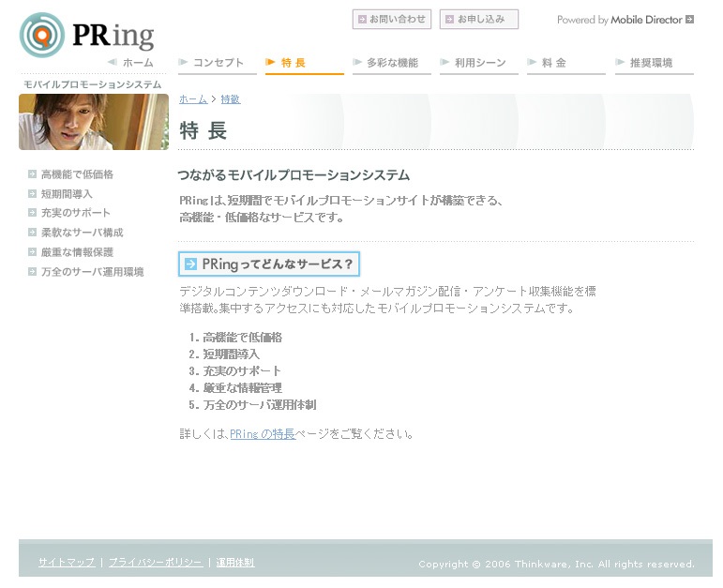Image resolution: width=723 pixels, height=588 pixels.
Task: Open the コンセプト navigation tab
Action: [x=217, y=63]
